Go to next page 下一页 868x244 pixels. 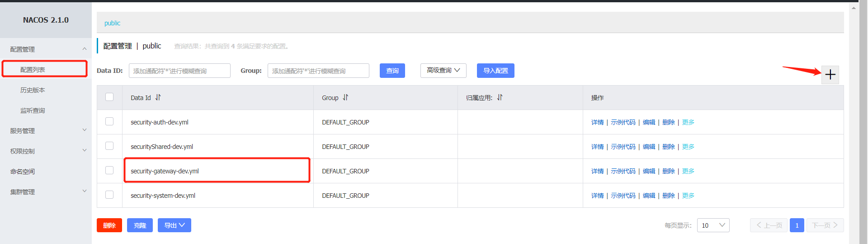click(825, 225)
